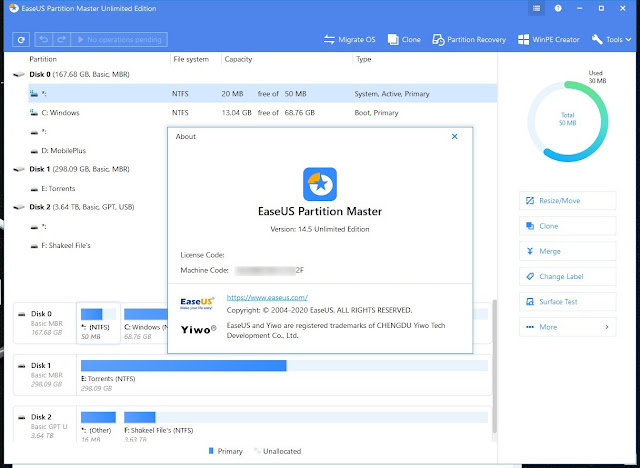Open the www.easeus.com link

pyautogui.click(x=266, y=298)
